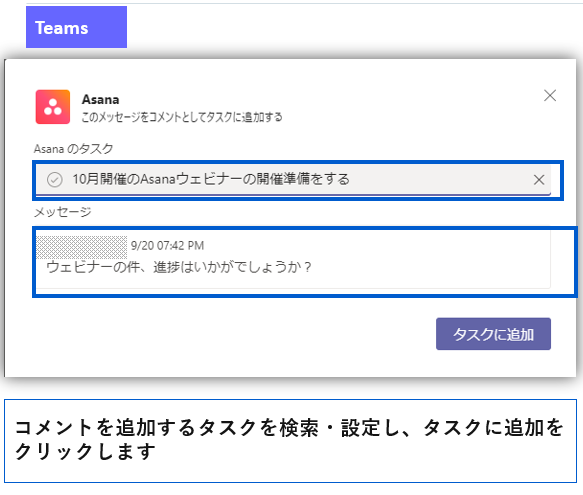Clear the selected Asana task
Image resolution: width=583 pixels, height=495 pixels.
tap(539, 180)
